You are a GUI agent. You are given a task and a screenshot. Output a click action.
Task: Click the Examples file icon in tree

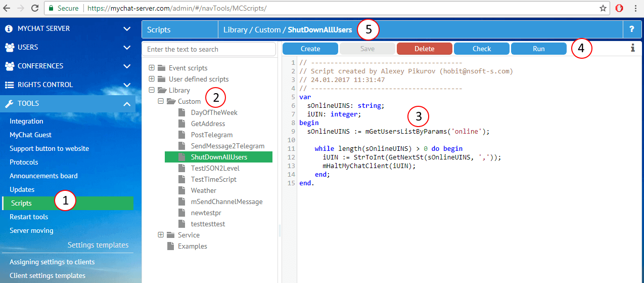pyautogui.click(x=171, y=246)
